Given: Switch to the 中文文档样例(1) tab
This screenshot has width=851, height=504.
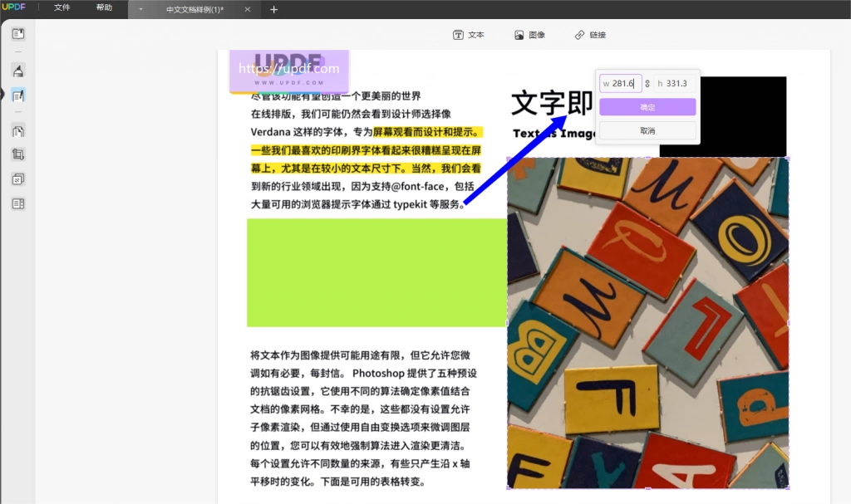Looking at the screenshot, I should point(194,10).
